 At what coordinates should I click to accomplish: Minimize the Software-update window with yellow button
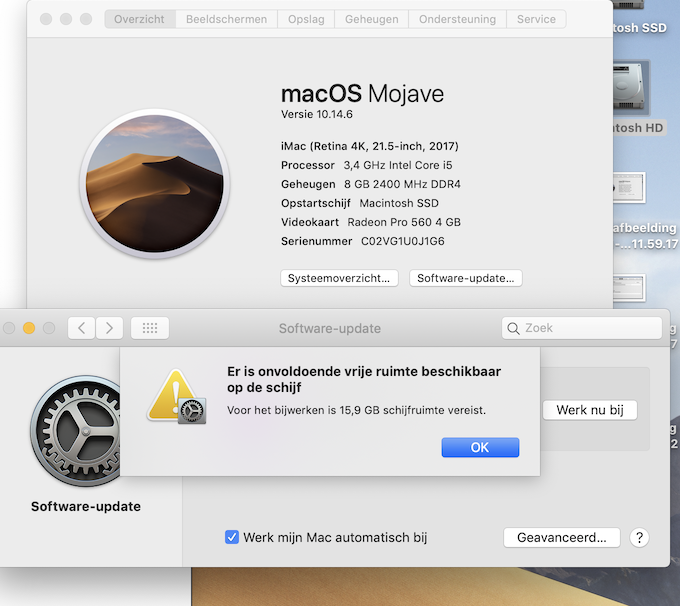[29, 328]
